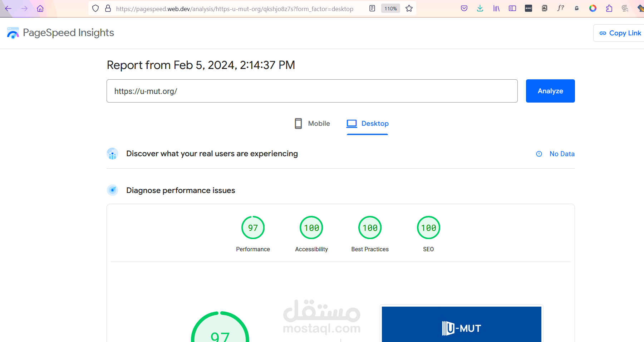Image resolution: width=644 pixels, height=342 pixels.
Task: Open the downloads arrow icon
Action: pos(480,9)
